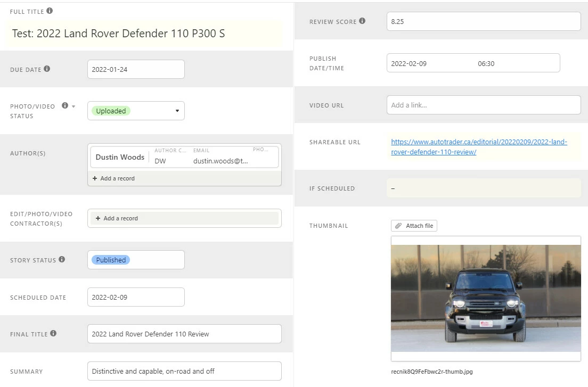Click the green Uploaded status pill
This screenshot has height=387, width=588.
click(111, 111)
